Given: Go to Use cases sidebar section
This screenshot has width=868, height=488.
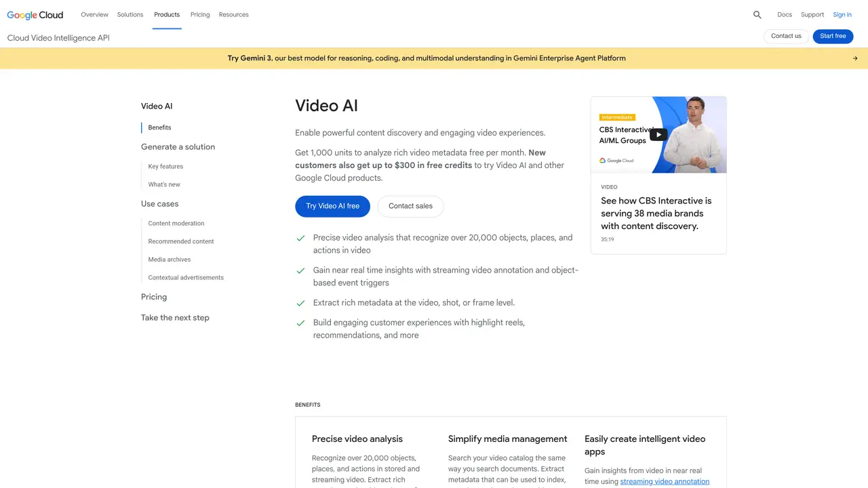Looking at the screenshot, I should 159,204.
